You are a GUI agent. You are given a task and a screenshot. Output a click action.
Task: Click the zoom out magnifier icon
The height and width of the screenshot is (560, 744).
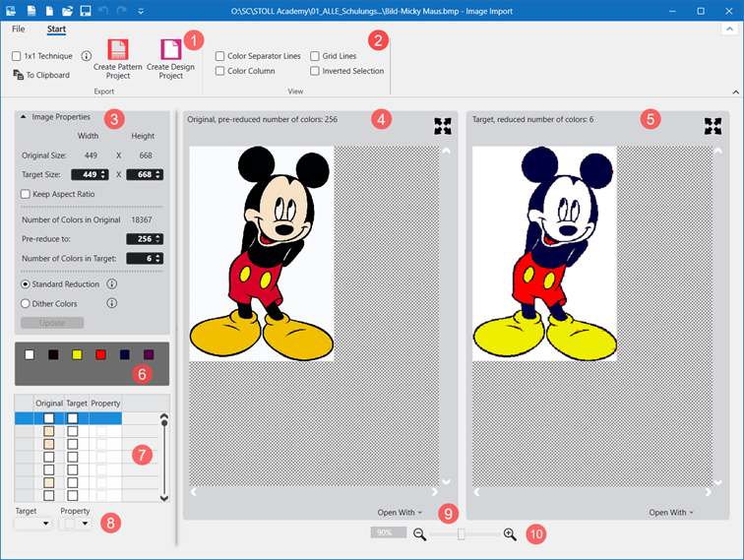click(419, 533)
